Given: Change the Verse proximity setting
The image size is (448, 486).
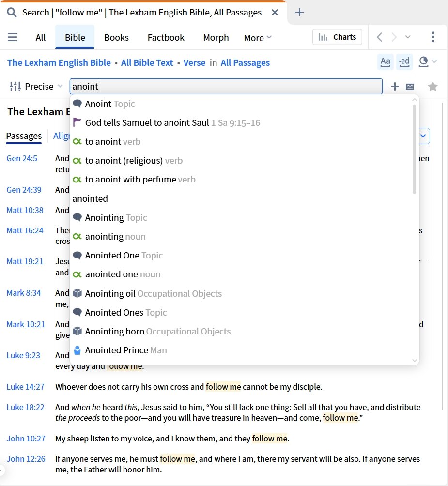Looking at the screenshot, I should click(194, 62).
